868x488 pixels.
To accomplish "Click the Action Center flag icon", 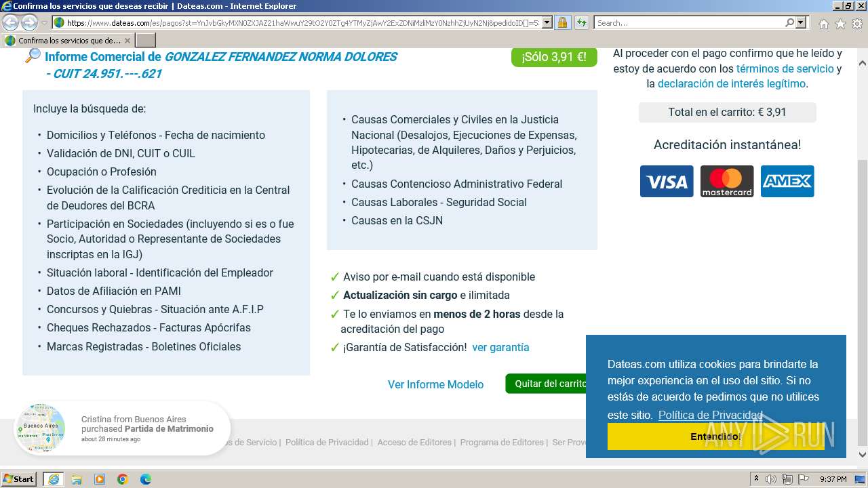I will pos(803,479).
